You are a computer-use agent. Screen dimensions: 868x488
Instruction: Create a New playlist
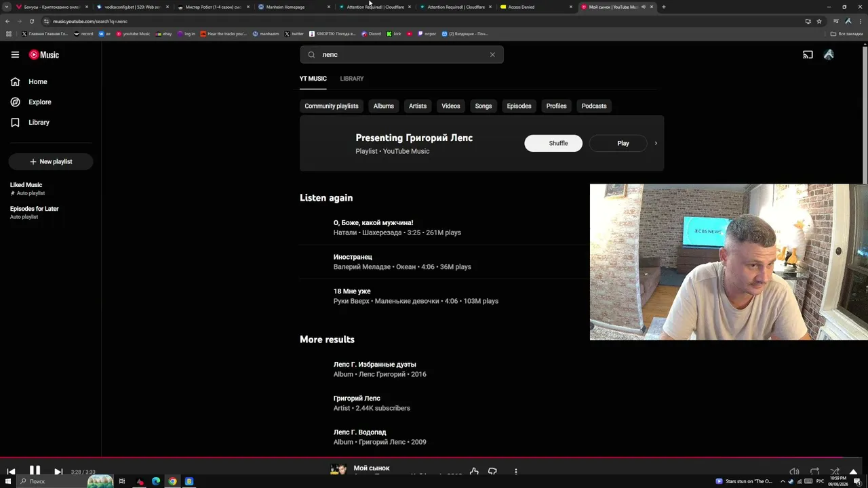[51, 162]
